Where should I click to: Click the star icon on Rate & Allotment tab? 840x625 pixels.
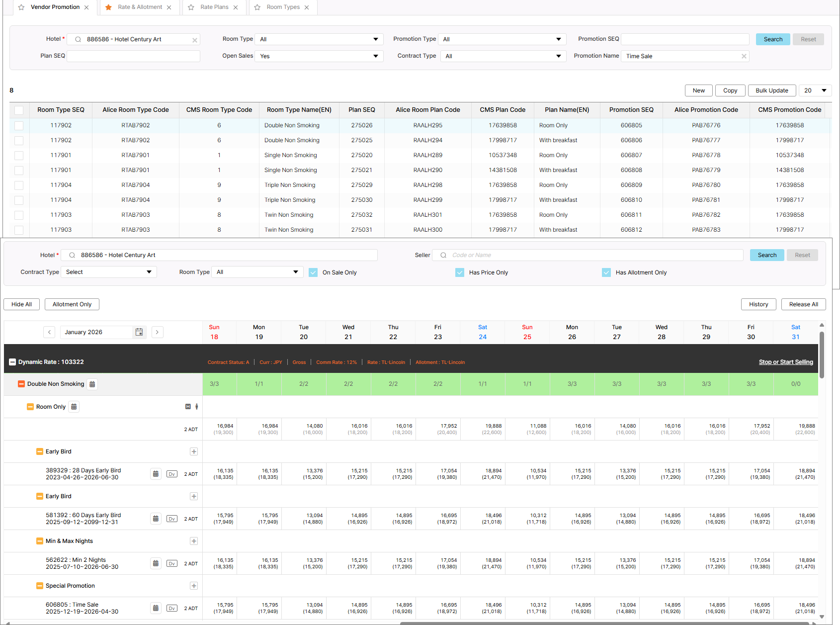tap(108, 7)
